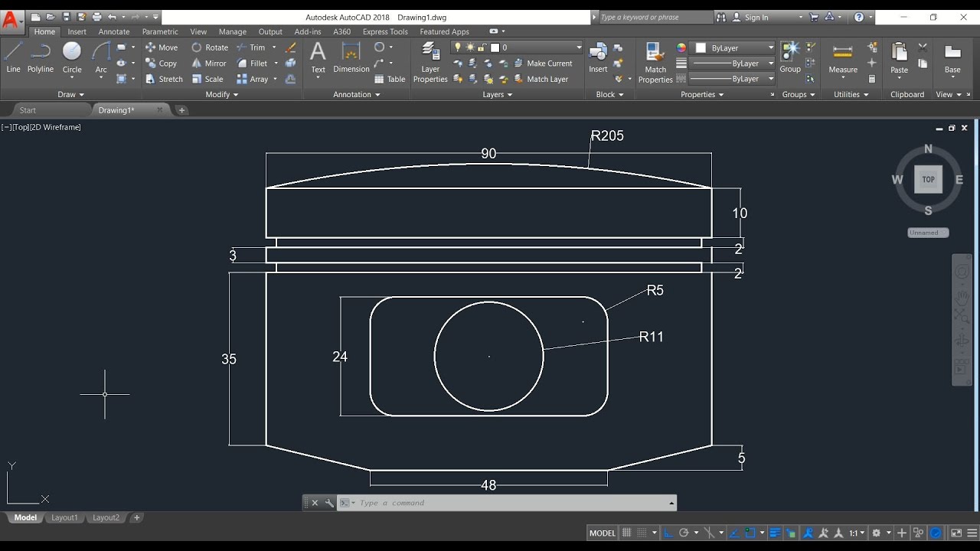Select the Stretch tool
Image resolution: width=980 pixels, height=551 pixels.
click(x=164, y=79)
